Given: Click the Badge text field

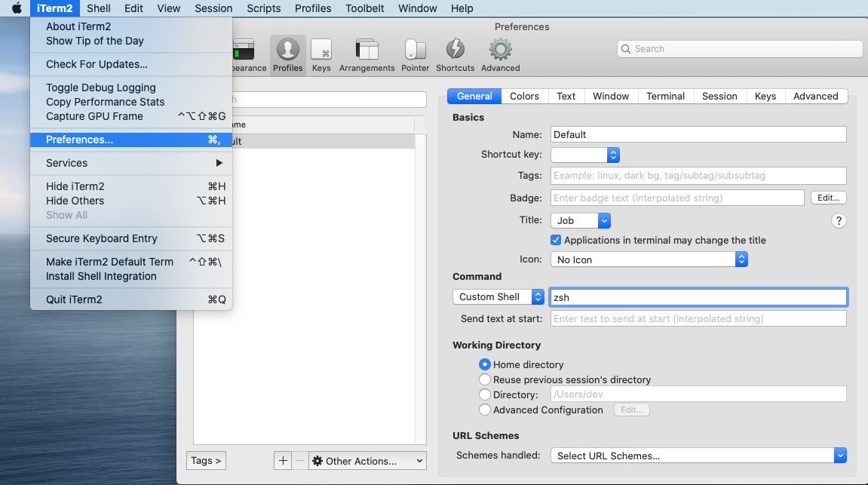Looking at the screenshot, I should coord(677,198).
